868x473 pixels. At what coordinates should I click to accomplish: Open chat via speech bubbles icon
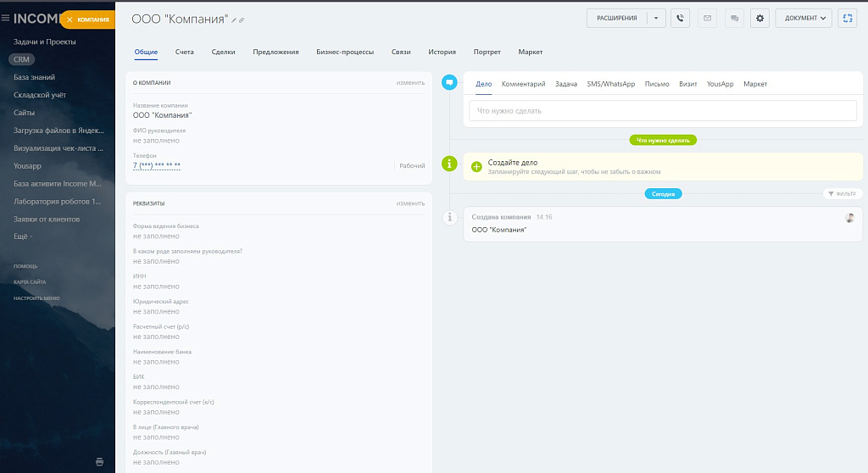(734, 18)
